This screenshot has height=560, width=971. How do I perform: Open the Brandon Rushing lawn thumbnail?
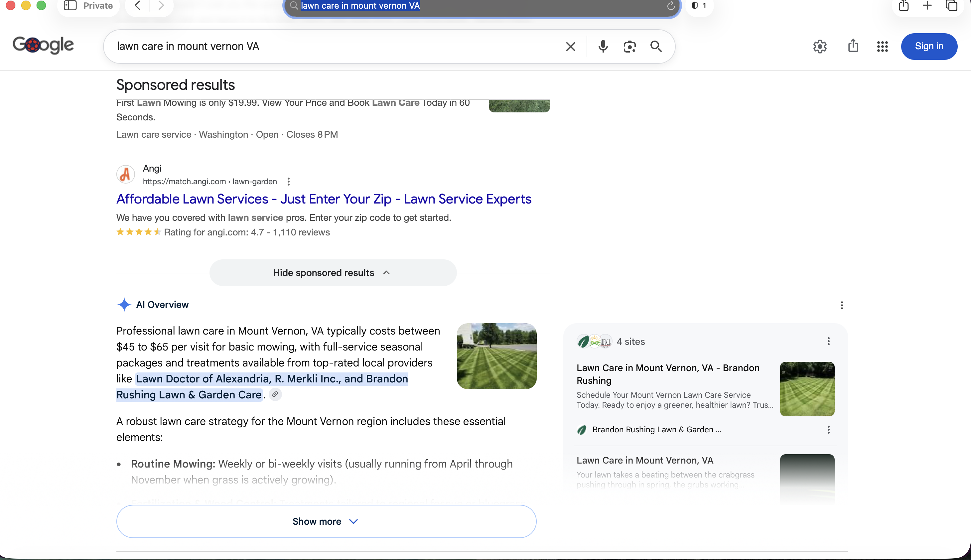[x=807, y=389]
